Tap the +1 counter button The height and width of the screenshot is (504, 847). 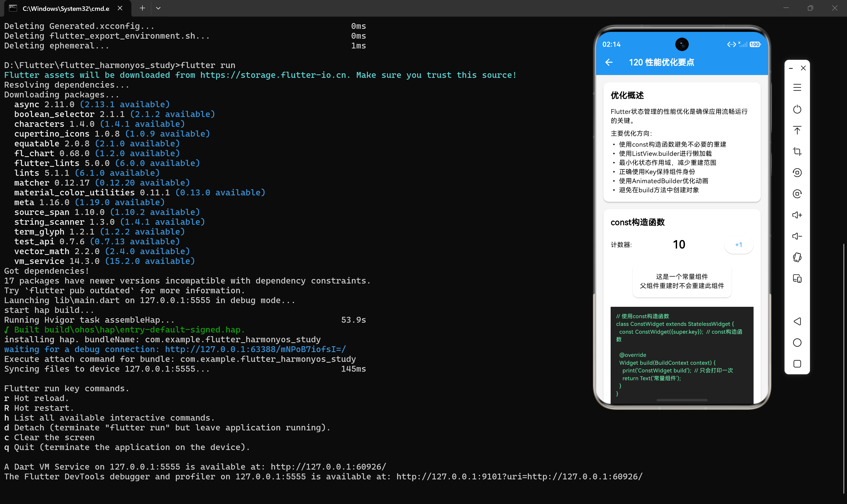coord(739,245)
